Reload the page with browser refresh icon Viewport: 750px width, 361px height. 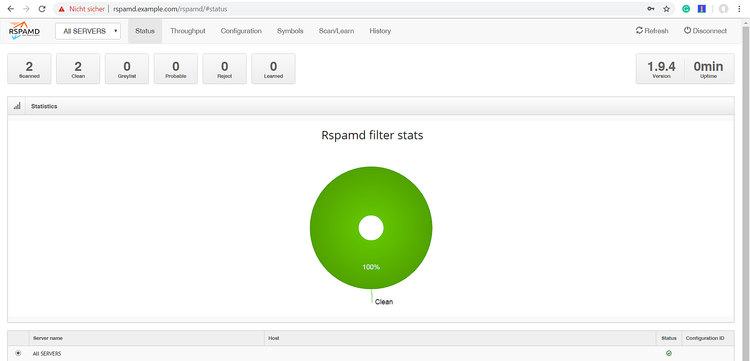coord(42,9)
